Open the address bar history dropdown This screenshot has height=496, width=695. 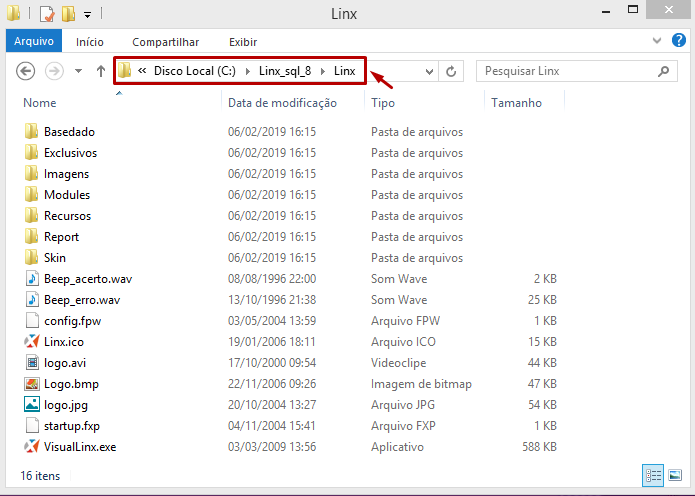[429, 71]
